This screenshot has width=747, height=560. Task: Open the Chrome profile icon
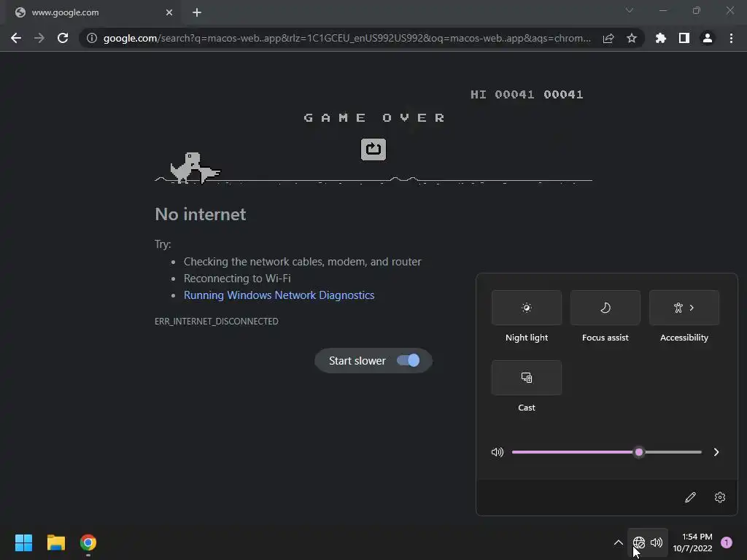(708, 38)
